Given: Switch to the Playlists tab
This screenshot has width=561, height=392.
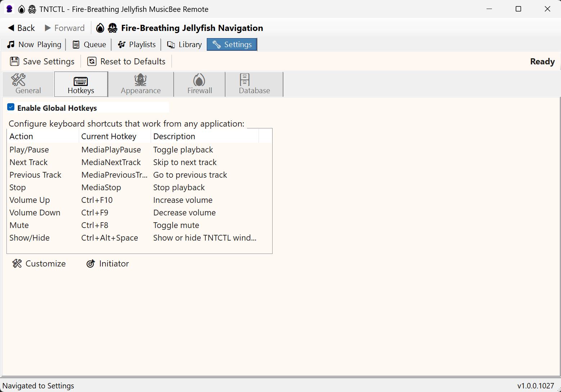Looking at the screenshot, I should click(136, 44).
